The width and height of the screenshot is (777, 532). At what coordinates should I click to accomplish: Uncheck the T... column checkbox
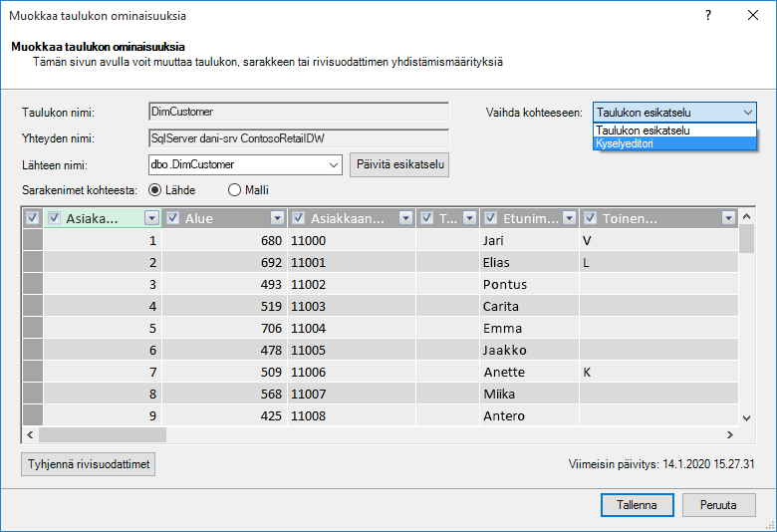click(x=426, y=217)
